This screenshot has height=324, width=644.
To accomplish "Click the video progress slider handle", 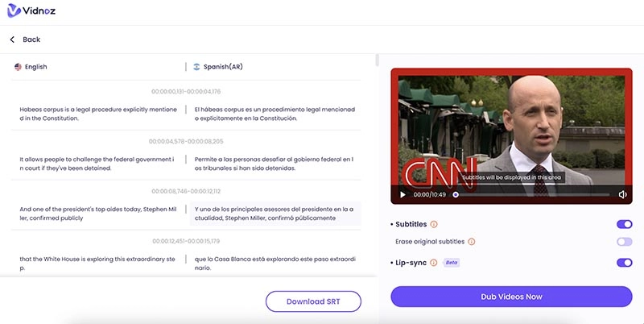I will (456, 194).
